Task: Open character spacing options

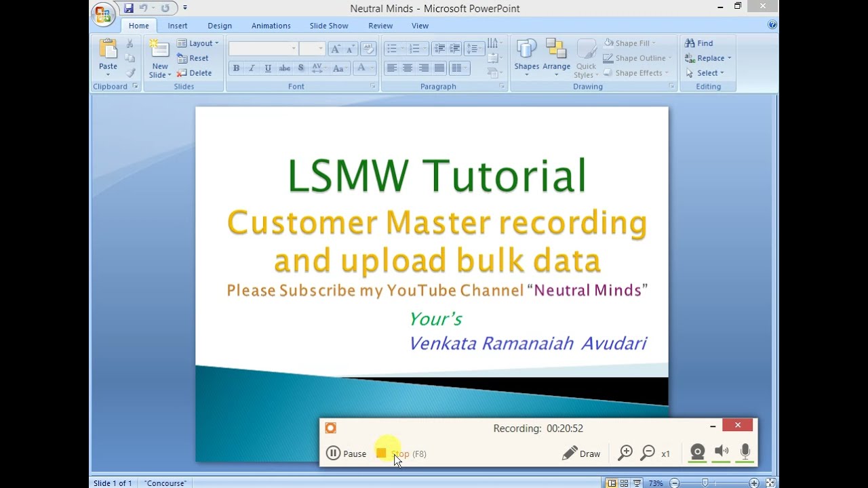Action: [319, 68]
